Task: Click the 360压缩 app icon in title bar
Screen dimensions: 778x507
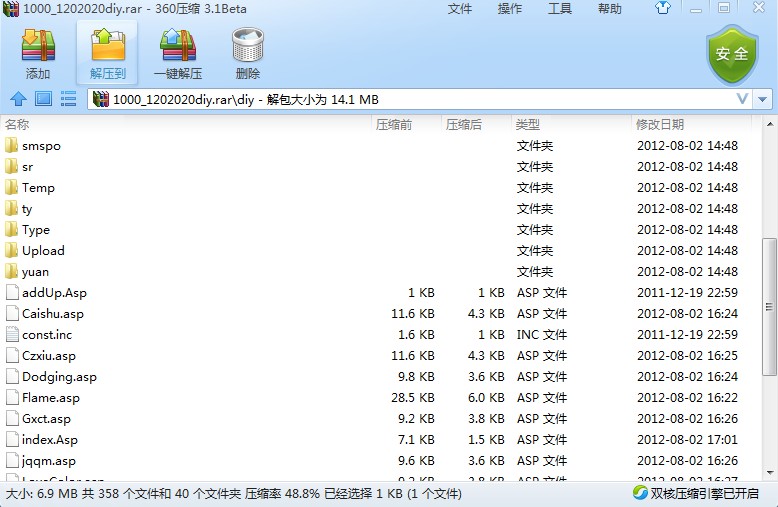Action: tap(11, 8)
